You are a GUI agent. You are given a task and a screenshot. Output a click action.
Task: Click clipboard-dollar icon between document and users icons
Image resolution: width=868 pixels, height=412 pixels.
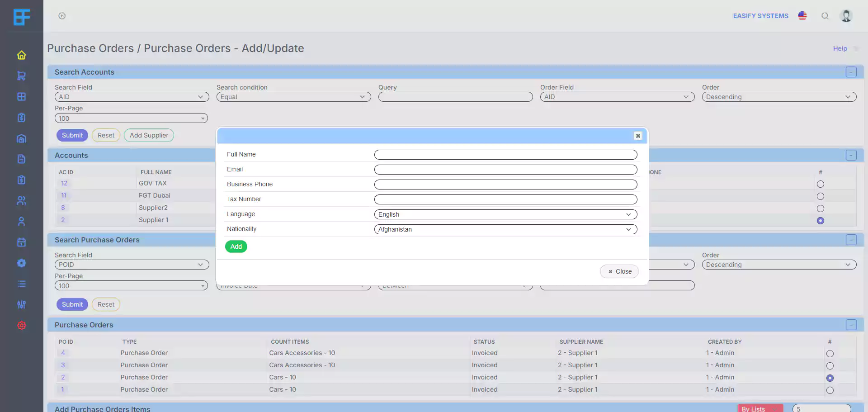(x=21, y=180)
